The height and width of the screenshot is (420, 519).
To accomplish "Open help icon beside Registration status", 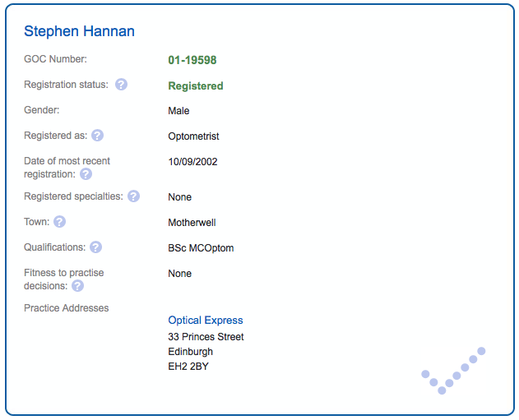I will (121, 85).
